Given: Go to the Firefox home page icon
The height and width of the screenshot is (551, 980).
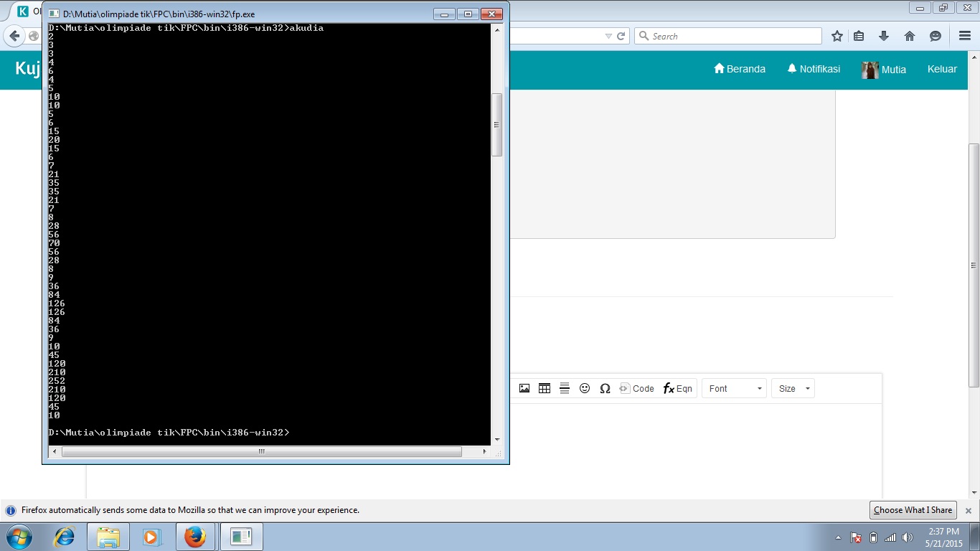Looking at the screenshot, I should (x=909, y=36).
